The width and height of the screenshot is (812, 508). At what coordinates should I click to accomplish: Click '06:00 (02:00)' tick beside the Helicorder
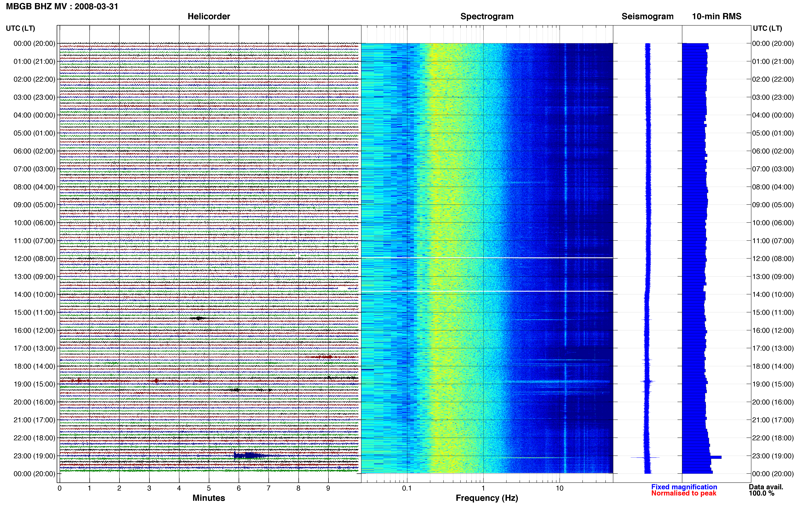point(34,151)
